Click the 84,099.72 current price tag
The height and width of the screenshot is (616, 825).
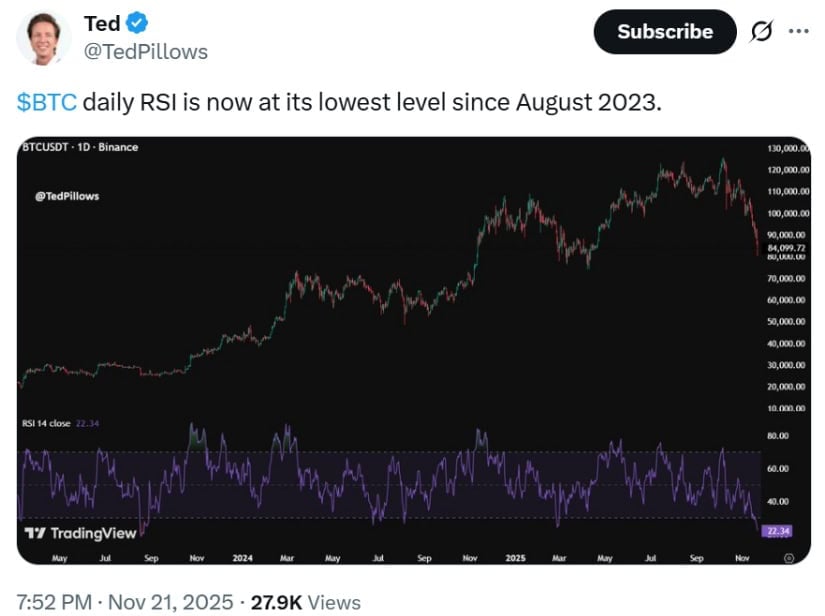coord(786,247)
